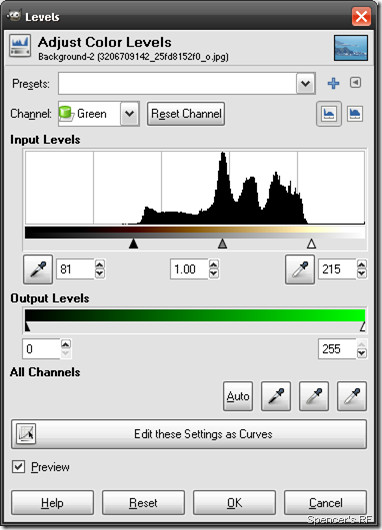Open the Channel dropdown arrow
Image resolution: width=382 pixels, height=530 pixels.
pos(130,114)
